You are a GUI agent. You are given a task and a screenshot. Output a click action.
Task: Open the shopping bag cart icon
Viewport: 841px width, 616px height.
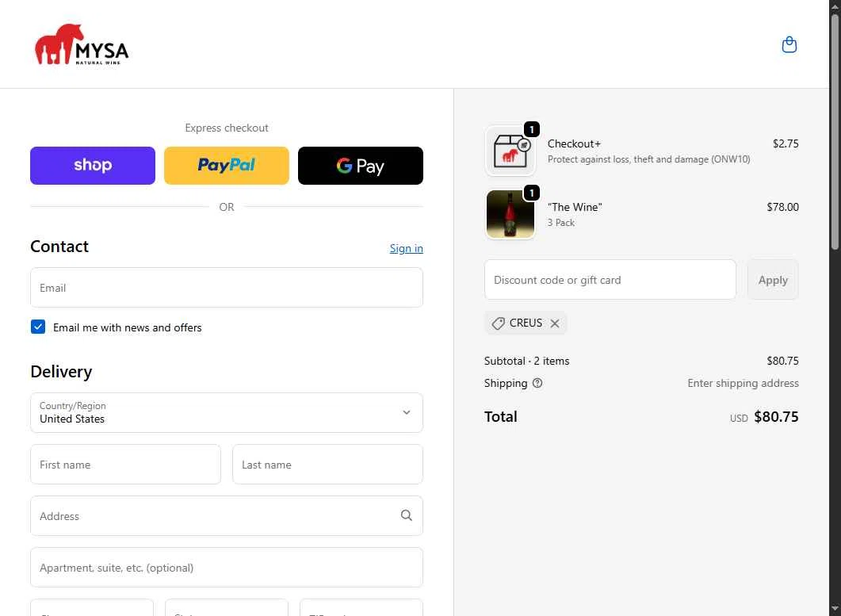pos(789,44)
